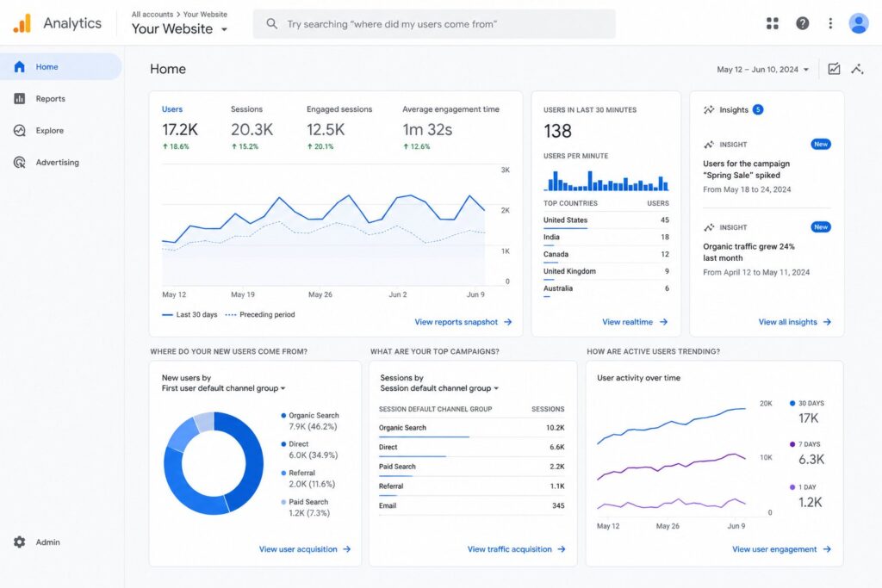Open the Google apps grid icon
Screen dimensions: 882x588
(773, 23)
